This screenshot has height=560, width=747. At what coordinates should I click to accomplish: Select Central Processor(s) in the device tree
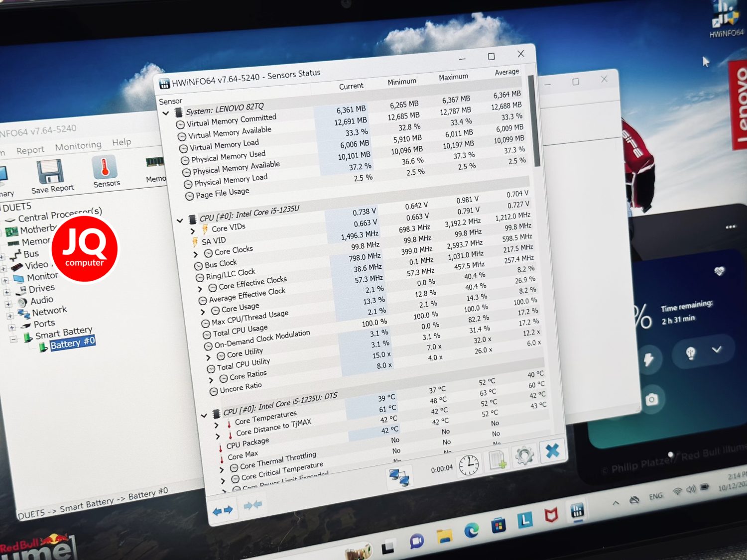coord(60,215)
